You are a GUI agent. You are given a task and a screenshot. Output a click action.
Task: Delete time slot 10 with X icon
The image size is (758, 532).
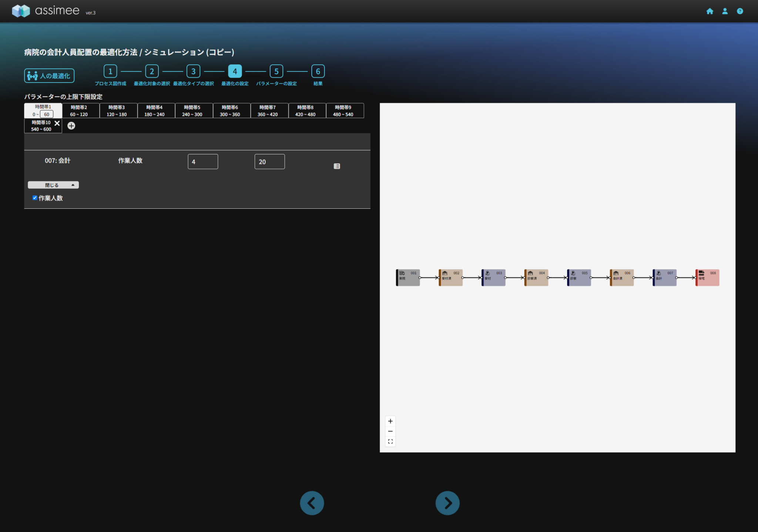click(57, 123)
